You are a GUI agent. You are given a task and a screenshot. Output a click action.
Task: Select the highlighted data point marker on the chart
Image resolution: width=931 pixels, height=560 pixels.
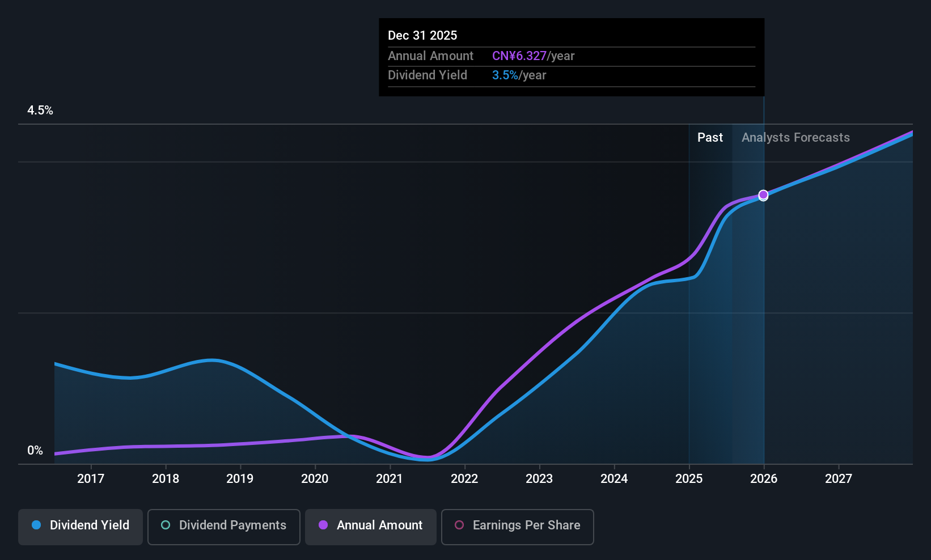click(764, 195)
